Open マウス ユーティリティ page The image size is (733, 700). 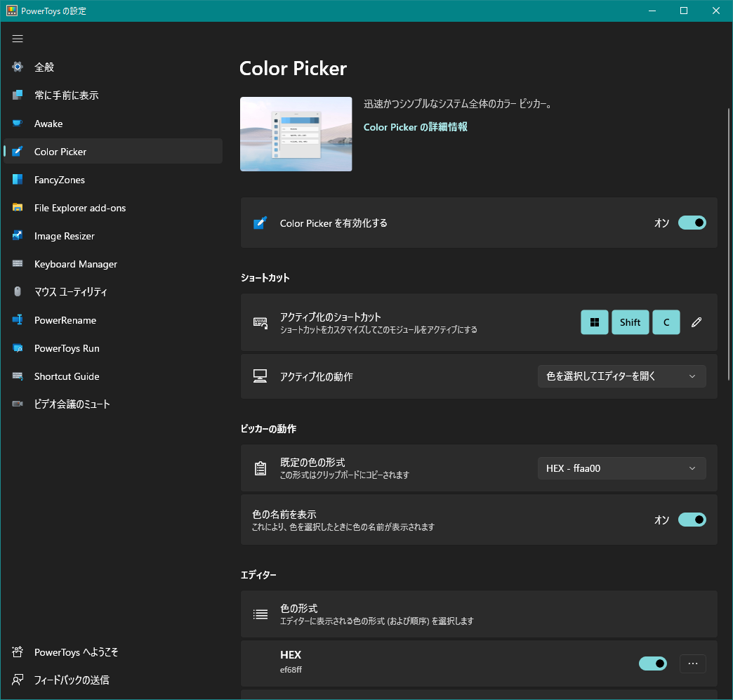(x=112, y=292)
